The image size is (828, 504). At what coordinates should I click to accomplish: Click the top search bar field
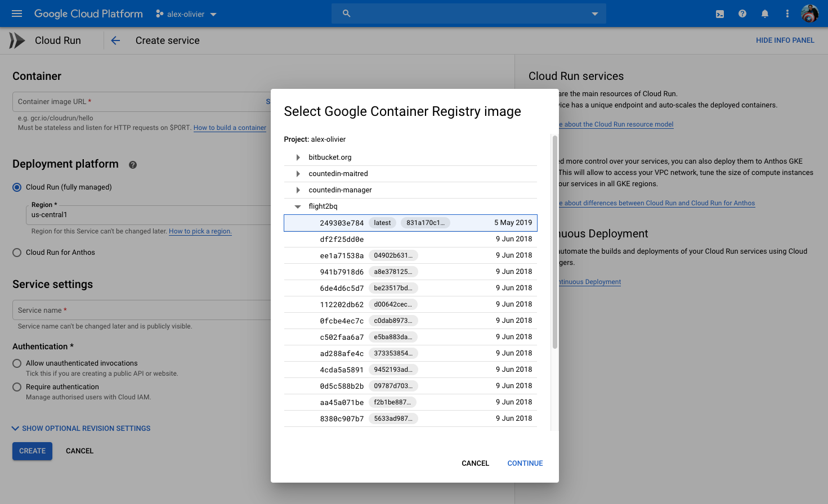469,13
